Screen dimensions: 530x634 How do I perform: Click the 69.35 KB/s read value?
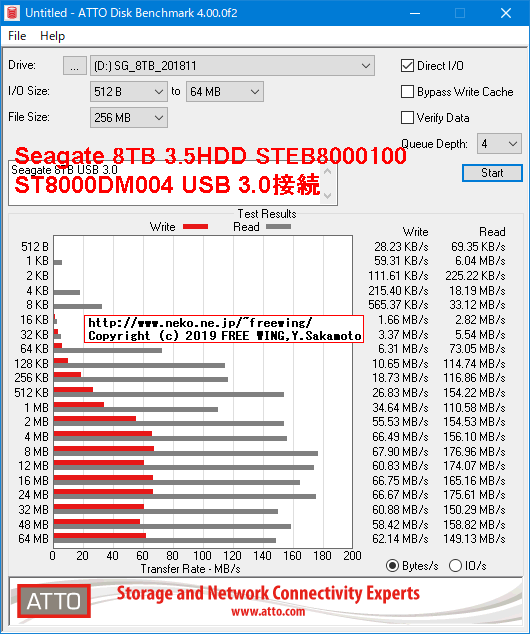(x=478, y=247)
